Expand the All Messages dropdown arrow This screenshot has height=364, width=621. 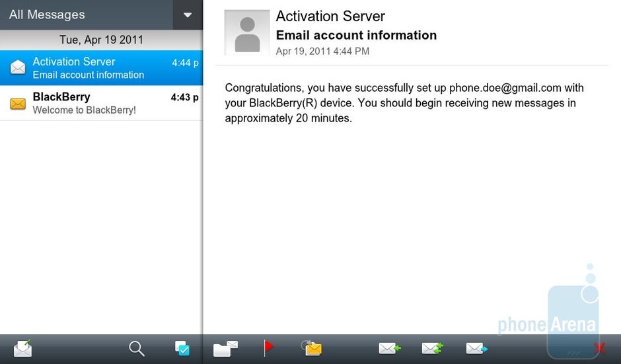188,15
